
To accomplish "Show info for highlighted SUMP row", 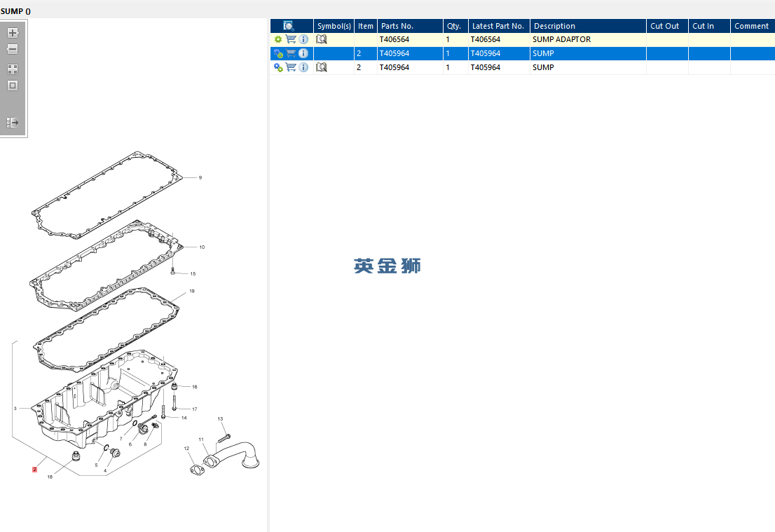I will 304,53.
